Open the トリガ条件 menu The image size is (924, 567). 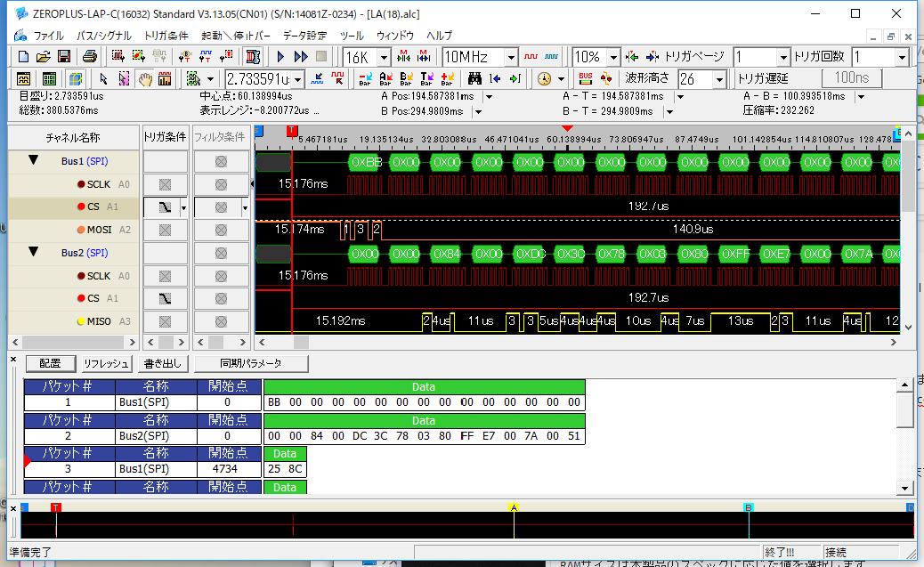coord(166,36)
